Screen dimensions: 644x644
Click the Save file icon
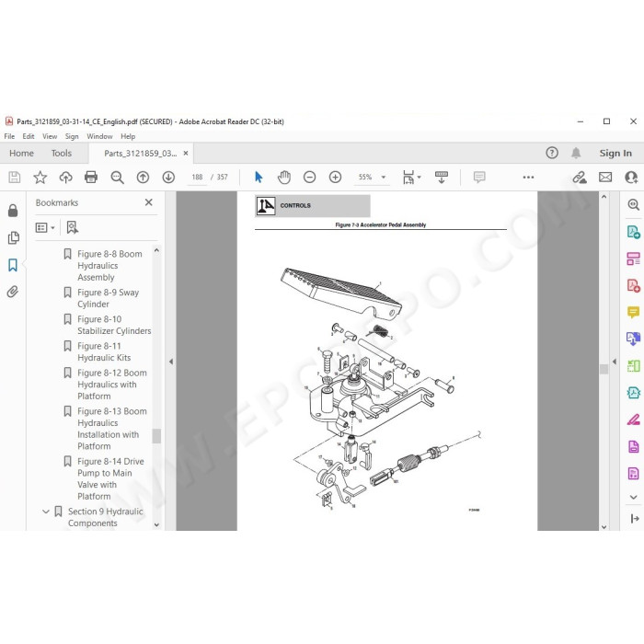pos(15,177)
